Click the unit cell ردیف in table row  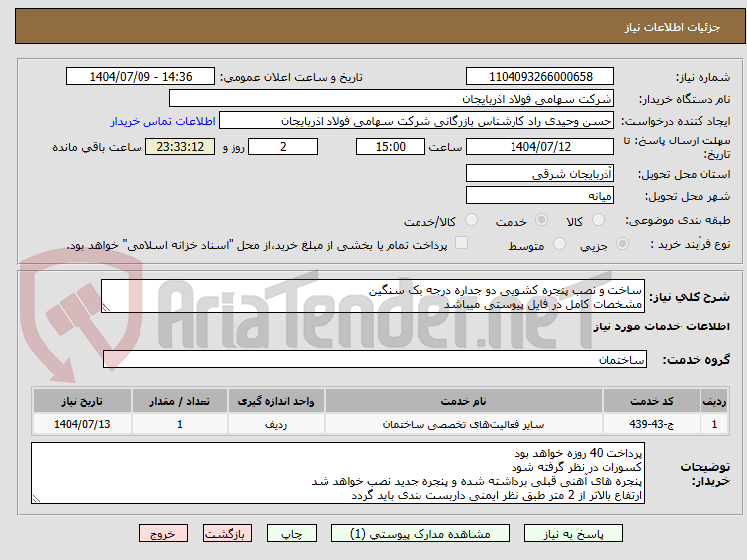[276, 424]
